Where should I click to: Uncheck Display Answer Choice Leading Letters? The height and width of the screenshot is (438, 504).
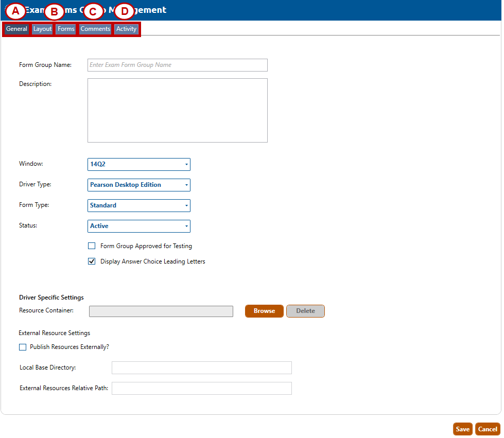[92, 261]
